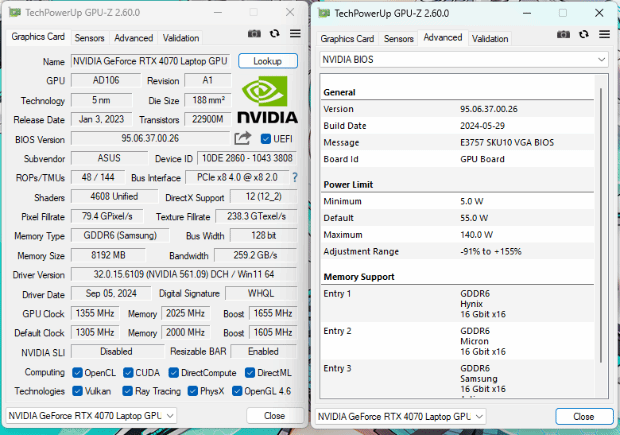Select the Adjustment Range -91% to +155% value
The width and height of the screenshot is (620, 435).
pos(491,252)
